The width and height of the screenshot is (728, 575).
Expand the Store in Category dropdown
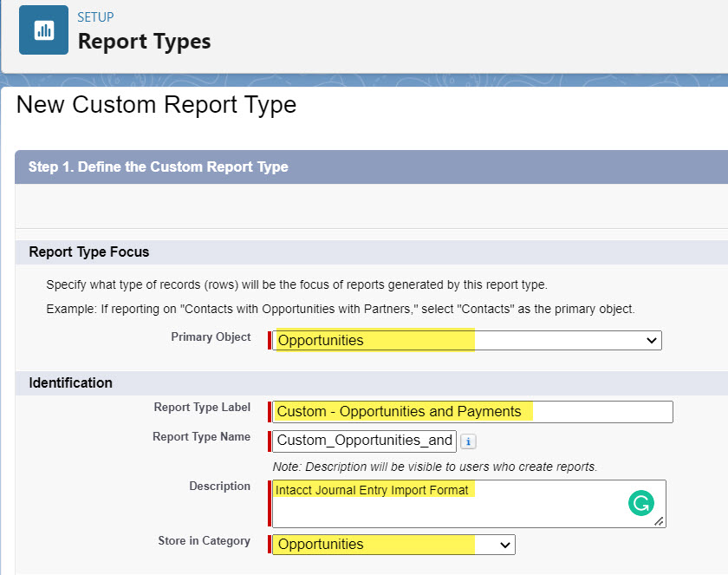pyautogui.click(x=394, y=545)
